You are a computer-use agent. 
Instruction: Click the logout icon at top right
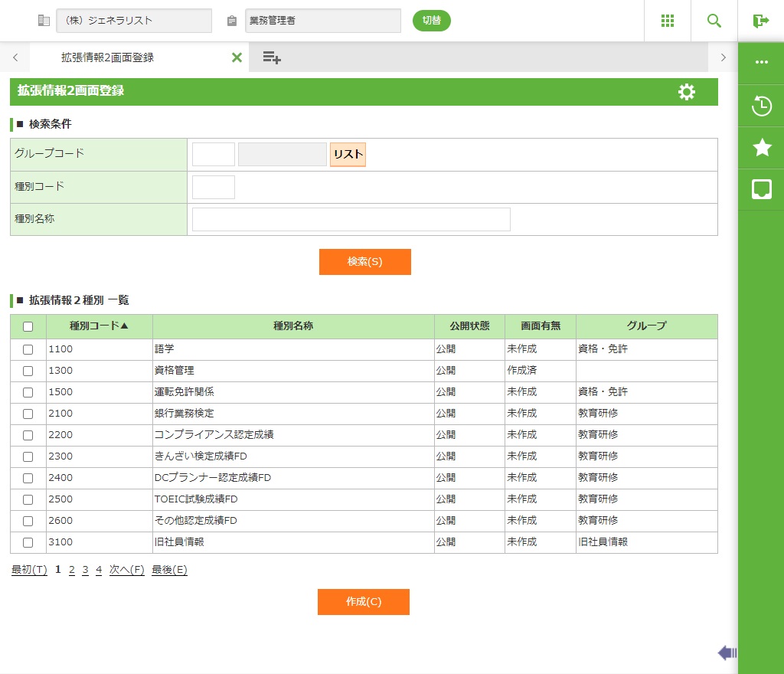click(760, 21)
